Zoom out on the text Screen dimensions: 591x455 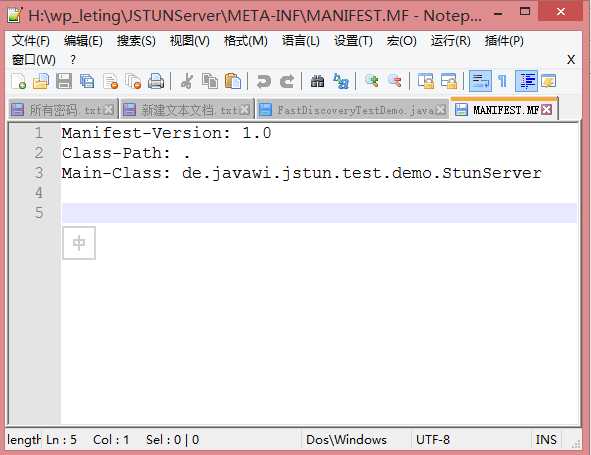pos(395,81)
